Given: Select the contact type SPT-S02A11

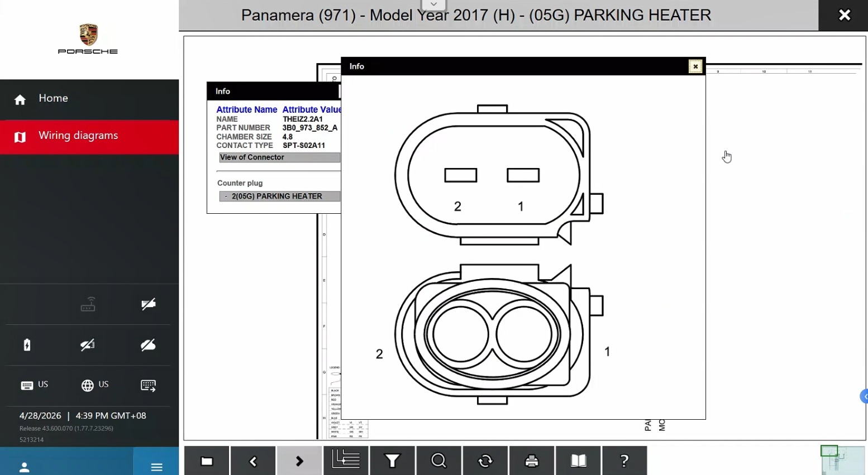Looking at the screenshot, I should [x=304, y=146].
